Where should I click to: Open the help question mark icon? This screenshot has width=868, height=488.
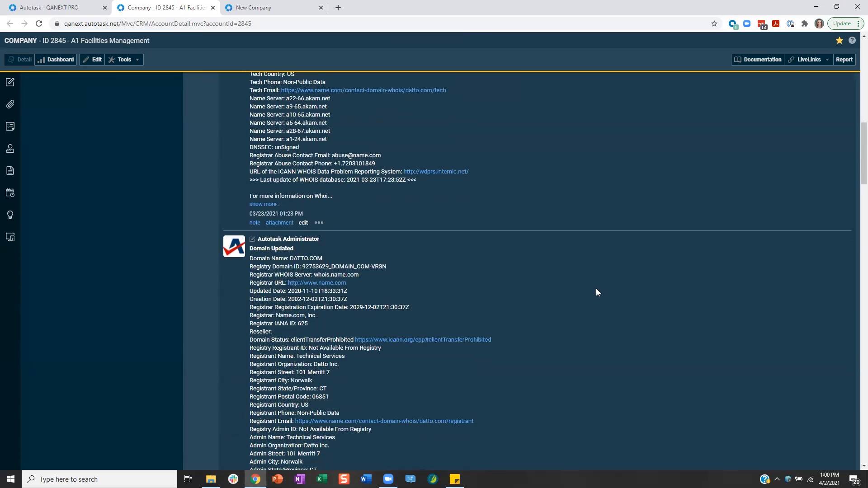pyautogui.click(x=852, y=41)
